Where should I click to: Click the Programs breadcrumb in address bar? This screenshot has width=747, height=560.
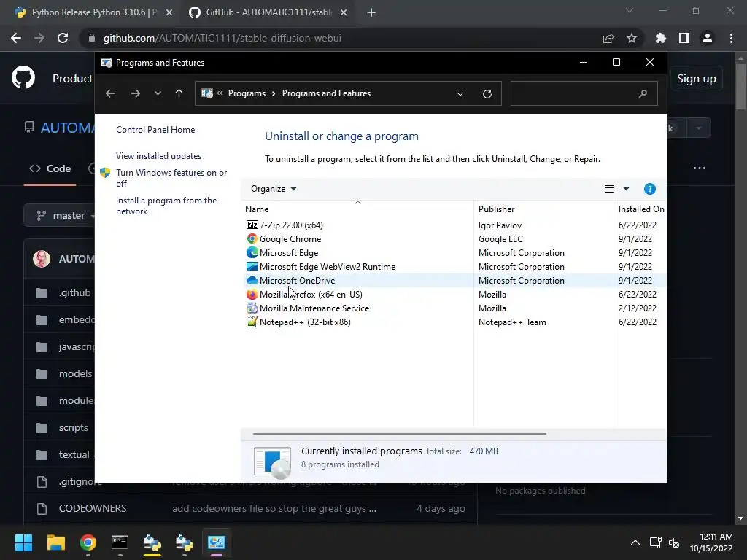pyautogui.click(x=247, y=93)
